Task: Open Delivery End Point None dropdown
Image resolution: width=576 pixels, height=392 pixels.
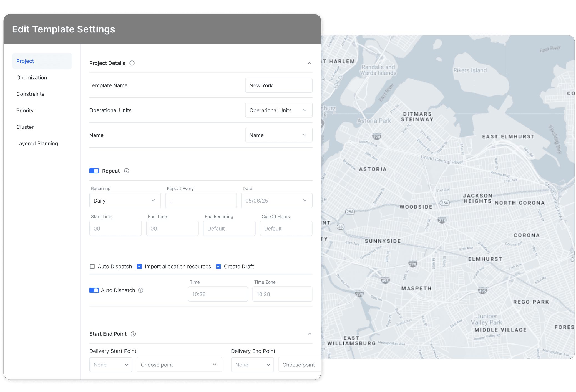Action: coord(252,365)
